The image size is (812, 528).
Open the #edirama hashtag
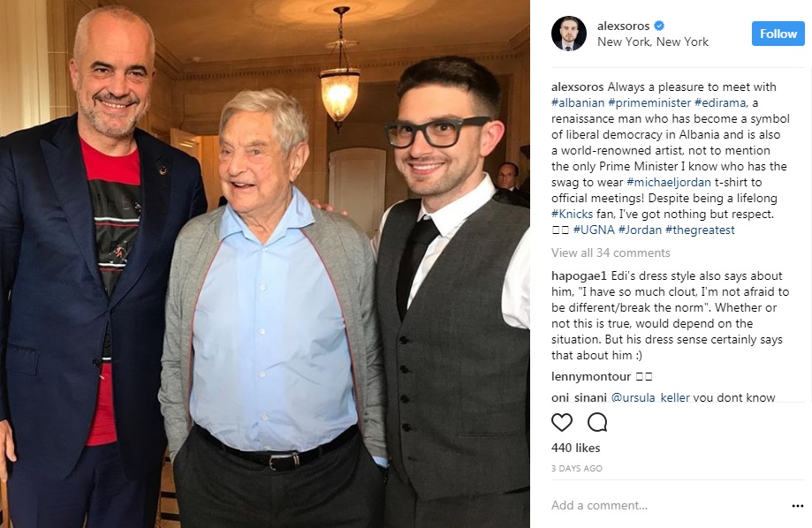click(720, 102)
